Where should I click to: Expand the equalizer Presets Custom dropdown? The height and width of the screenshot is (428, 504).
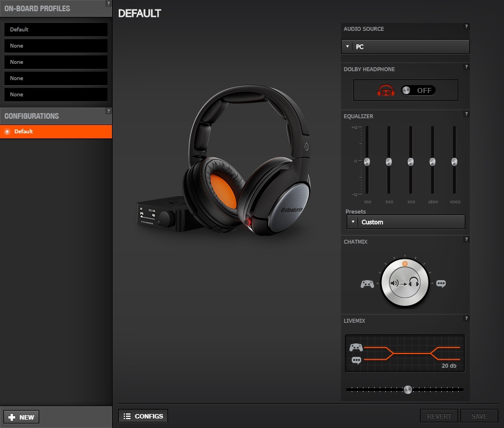tap(405, 222)
